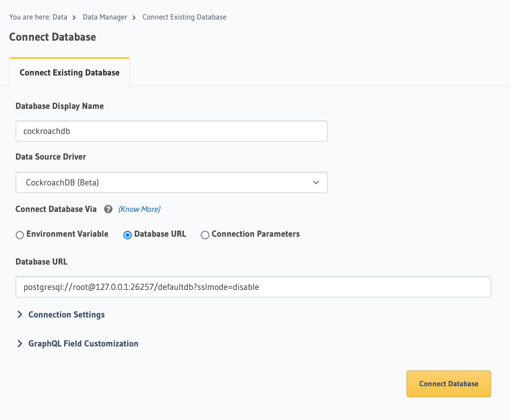Viewport: 511px width, 420px height.
Task: Expand the GraphQL Field Customization section label
Action: tap(83, 343)
